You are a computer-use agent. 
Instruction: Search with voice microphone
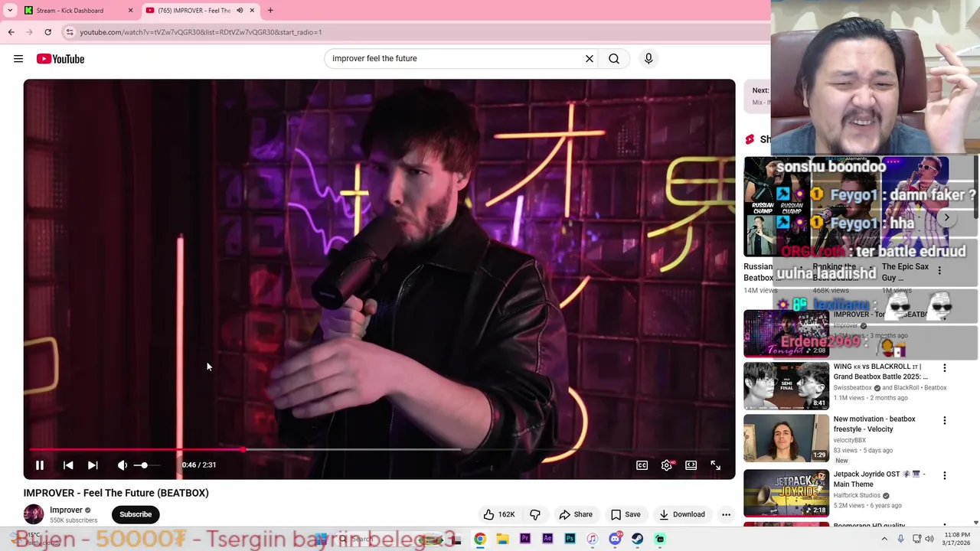648,58
